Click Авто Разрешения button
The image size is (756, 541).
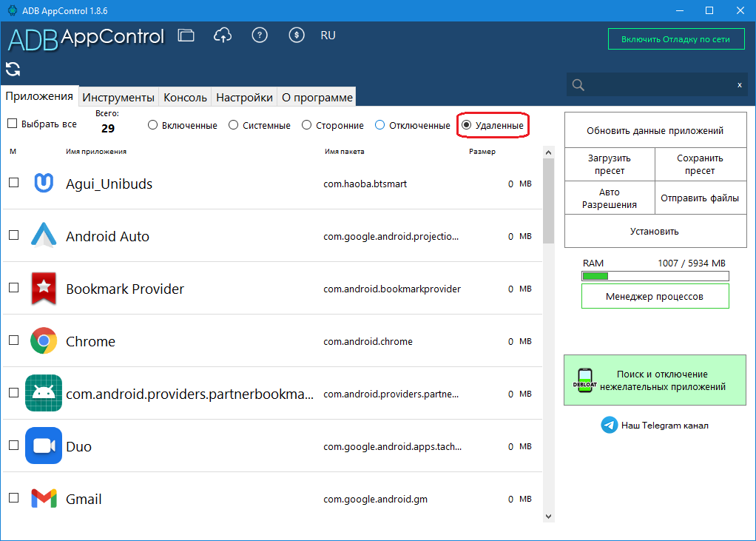(x=610, y=198)
